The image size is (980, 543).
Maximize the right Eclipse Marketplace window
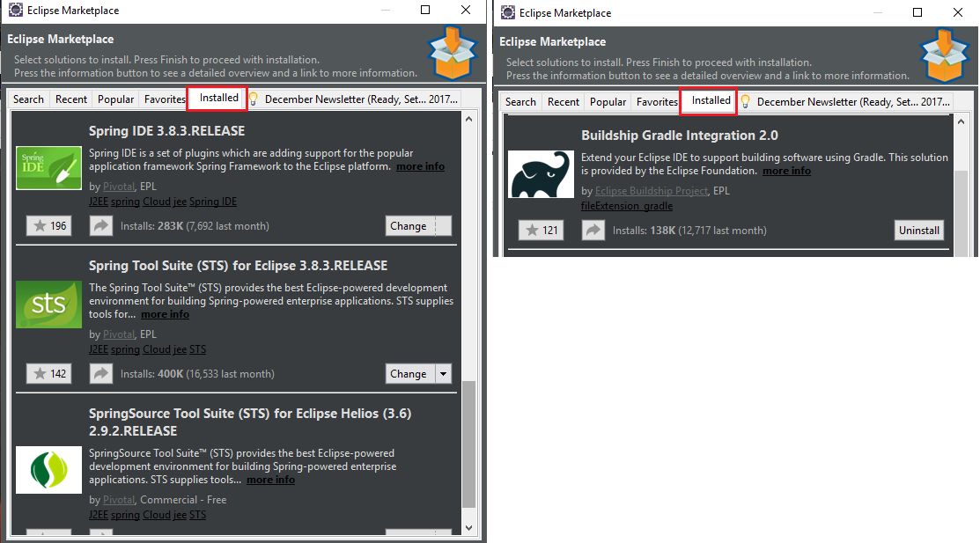click(x=917, y=12)
